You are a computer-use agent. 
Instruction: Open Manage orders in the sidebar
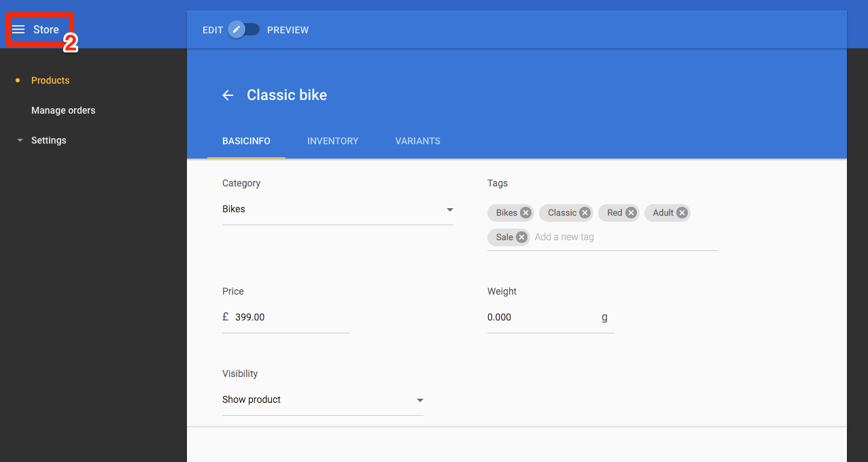click(x=63, y=110)
